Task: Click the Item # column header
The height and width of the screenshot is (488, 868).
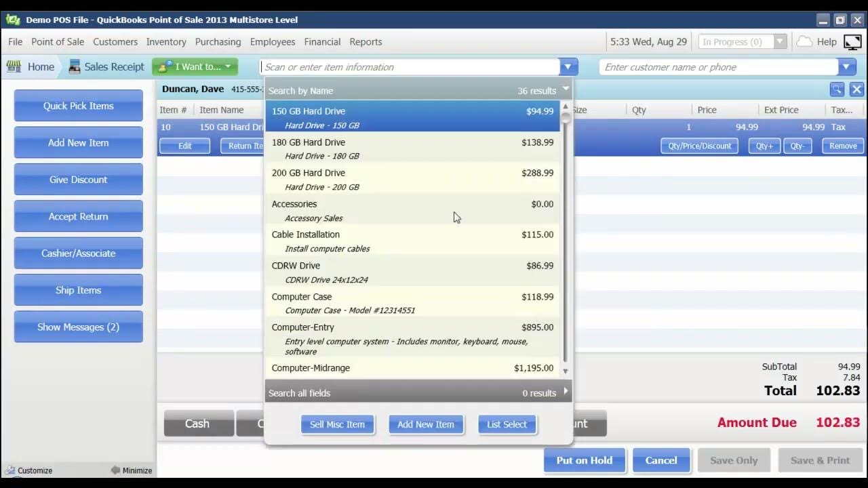Action: pyautogui.click(x=173, y=110)
